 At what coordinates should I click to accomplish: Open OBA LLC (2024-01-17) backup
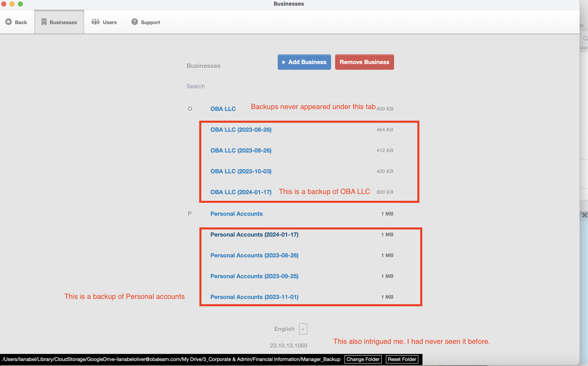tap(241, 192)
